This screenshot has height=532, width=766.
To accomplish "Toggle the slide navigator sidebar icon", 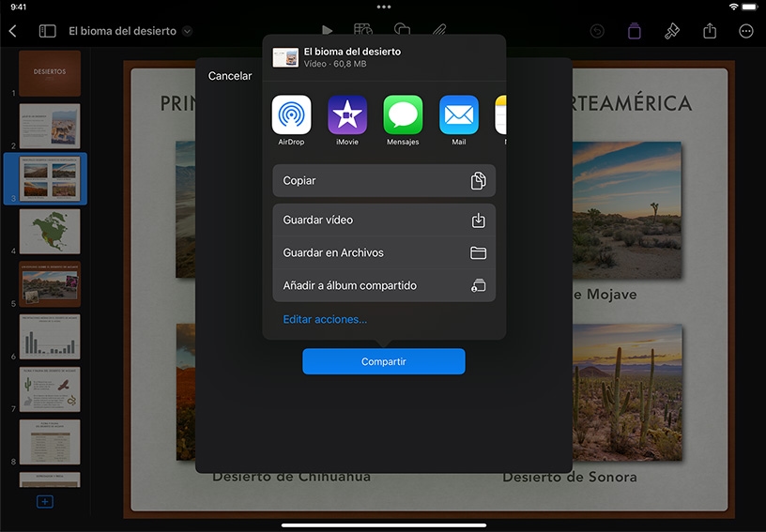I will [x=47, y=31].
